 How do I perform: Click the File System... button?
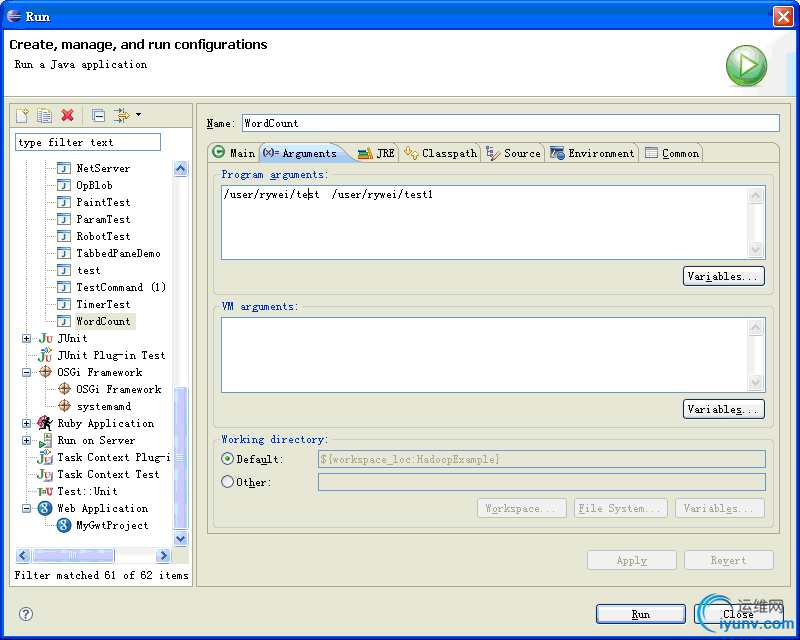pos(620,508)
